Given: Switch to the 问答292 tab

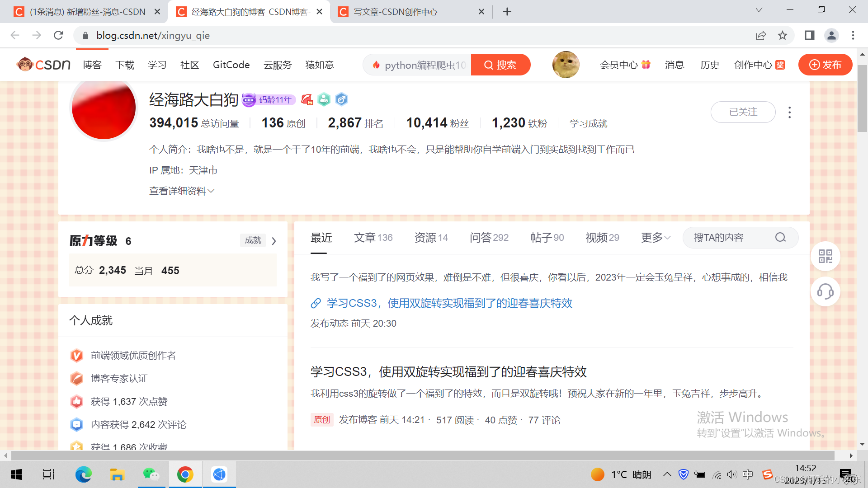Looking at the screenshot, I should [489, 237].
